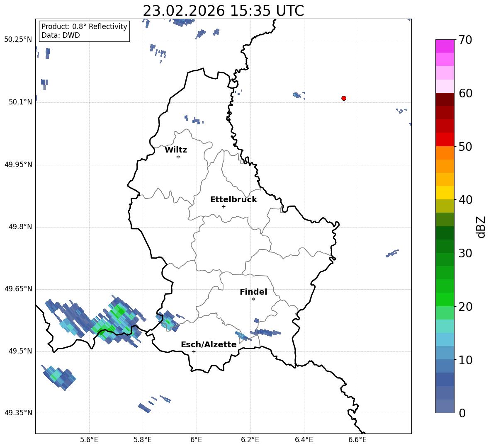This screenshot has height=448, width=491.
Task: Click the 50.25°N latitude label
Action: [18, 40]
